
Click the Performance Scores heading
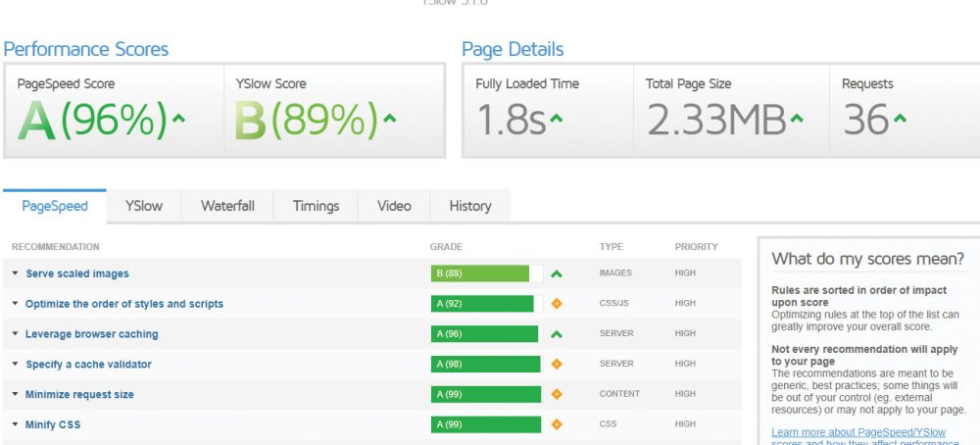(x=86, y=49)
